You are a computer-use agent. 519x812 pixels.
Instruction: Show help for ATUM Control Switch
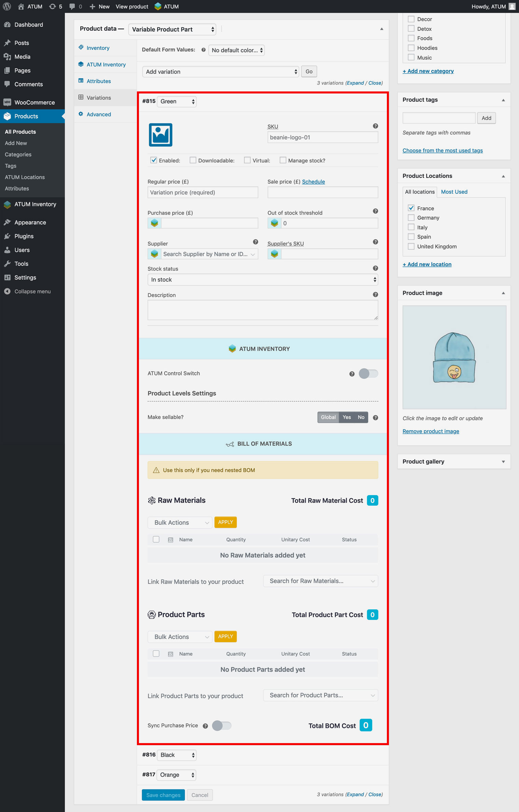point(352,374)
